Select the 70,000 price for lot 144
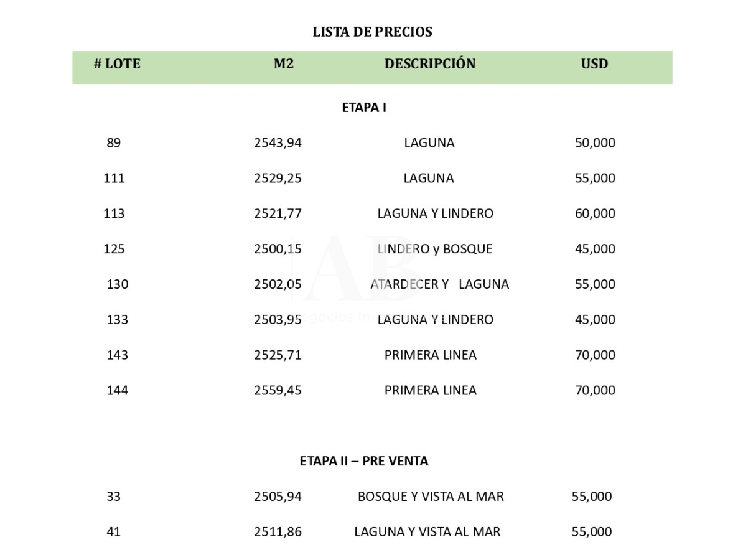Viewport: 738px width, 560px height. click(595, 391)
